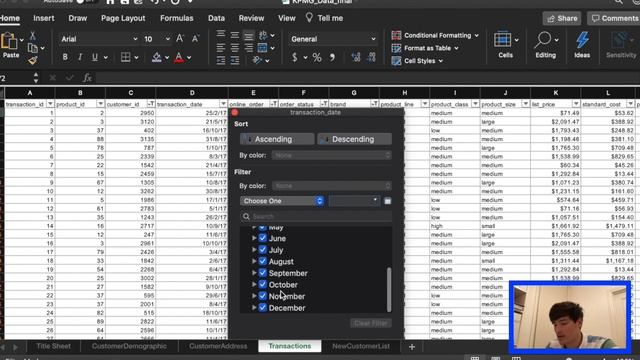Image resolution: width=640 pixels, height=360 pixels.
Task: Toggle Bold formatting
Action: coord(65,58)
